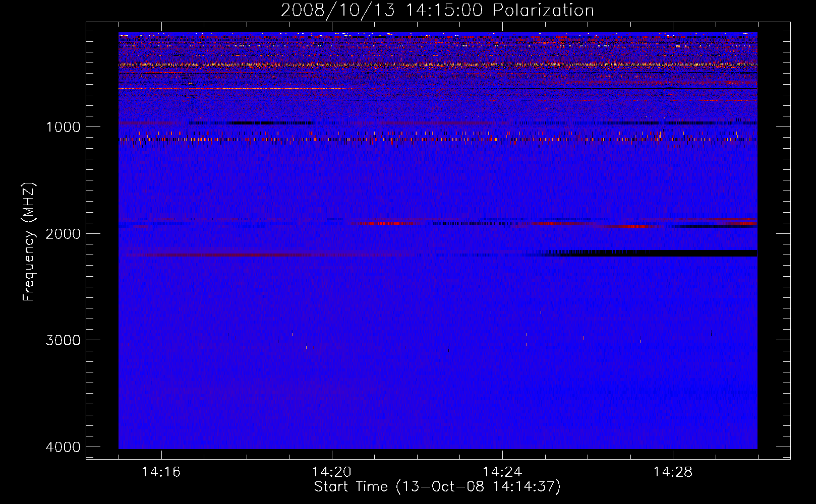Click the frequency tick label "2000"
The width and height of the screenshot is (816, 504).
[x=63, y=234]
